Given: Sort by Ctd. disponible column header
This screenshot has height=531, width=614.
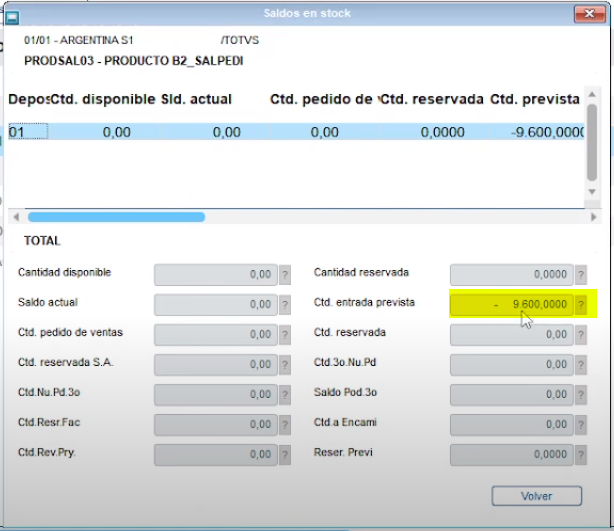Looking at the screenshot, I should click(103, 99).
